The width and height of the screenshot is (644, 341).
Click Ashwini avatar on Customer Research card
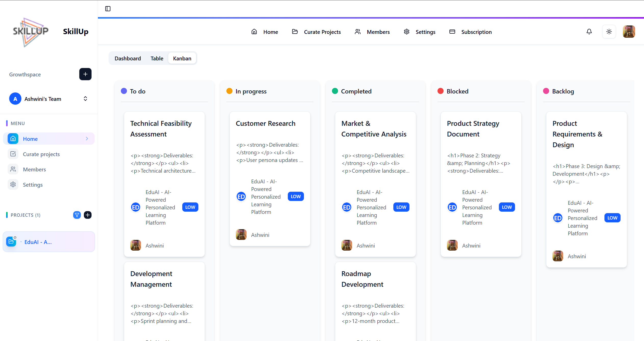pyautogui.click(x=241, y=235)
